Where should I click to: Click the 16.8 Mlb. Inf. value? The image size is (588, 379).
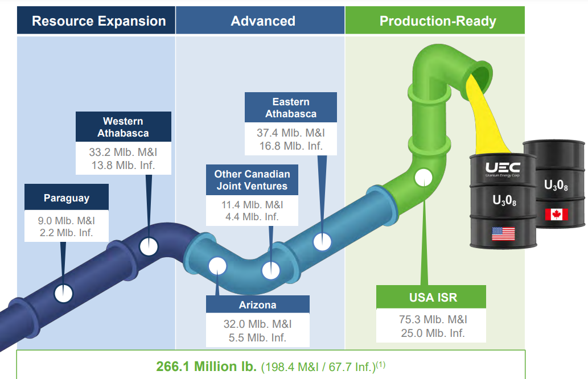tap(291, 146)
